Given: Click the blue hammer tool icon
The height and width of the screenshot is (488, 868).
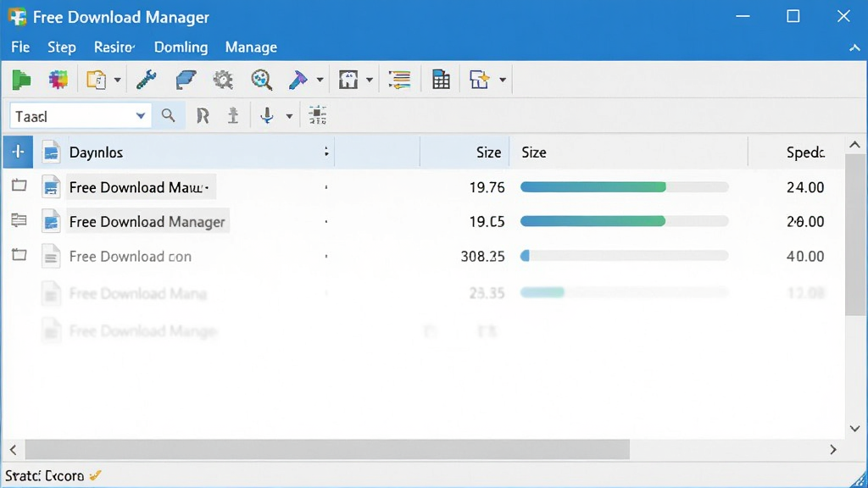Looking at the screenshot, I should pyautogui.click(x=298, y=80).
